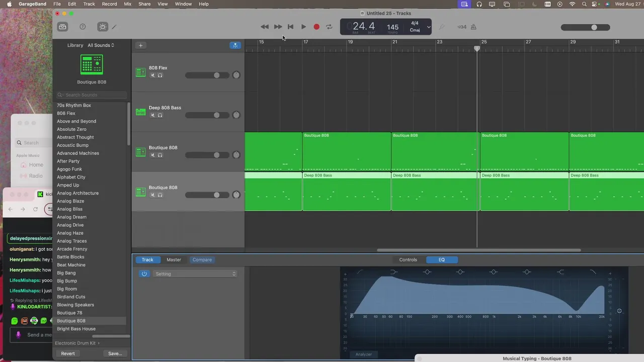Image resolution: width=644 pixels, height=362 pixels.
Task: Select the low shelf EQ band icon
Action: pyautogui.click(x=394, y=272)
